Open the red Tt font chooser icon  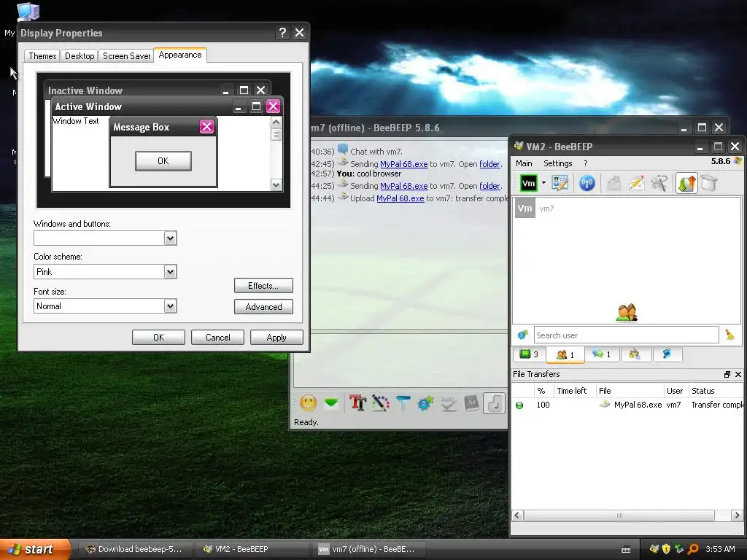click(357, 403)
